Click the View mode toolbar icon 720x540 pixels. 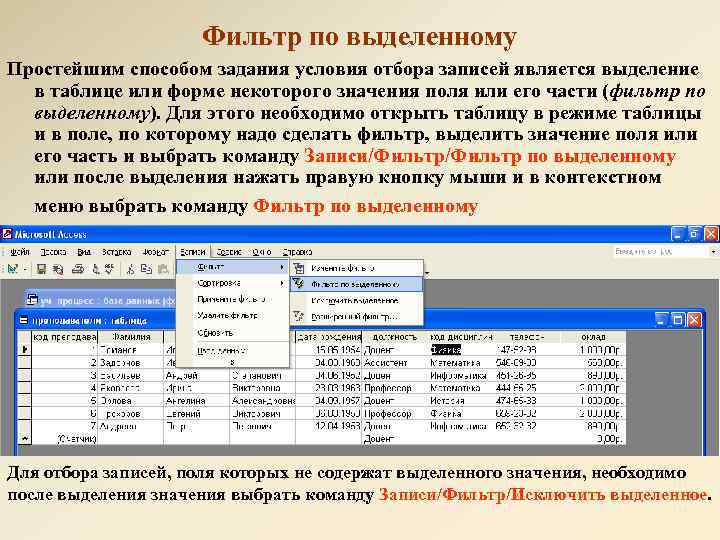point(12,269)
